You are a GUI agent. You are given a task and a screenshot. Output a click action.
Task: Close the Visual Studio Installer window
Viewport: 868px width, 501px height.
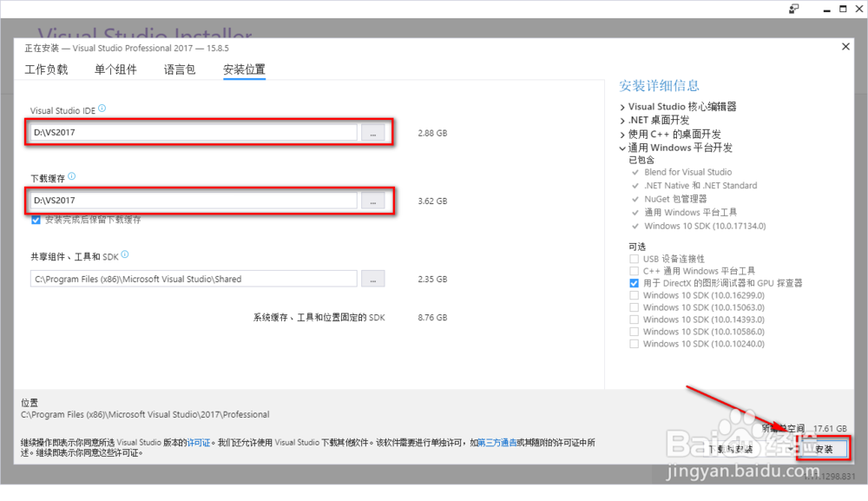[x=859, y=9]
